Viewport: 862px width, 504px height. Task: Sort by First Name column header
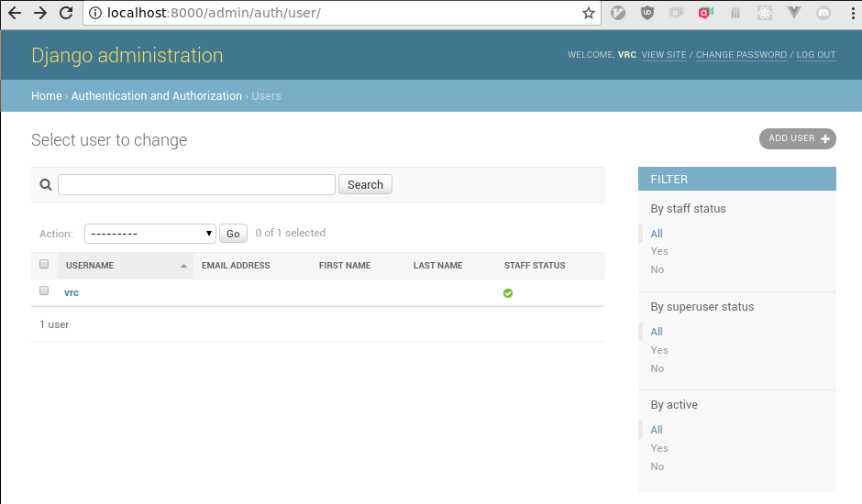click(345, 266)
